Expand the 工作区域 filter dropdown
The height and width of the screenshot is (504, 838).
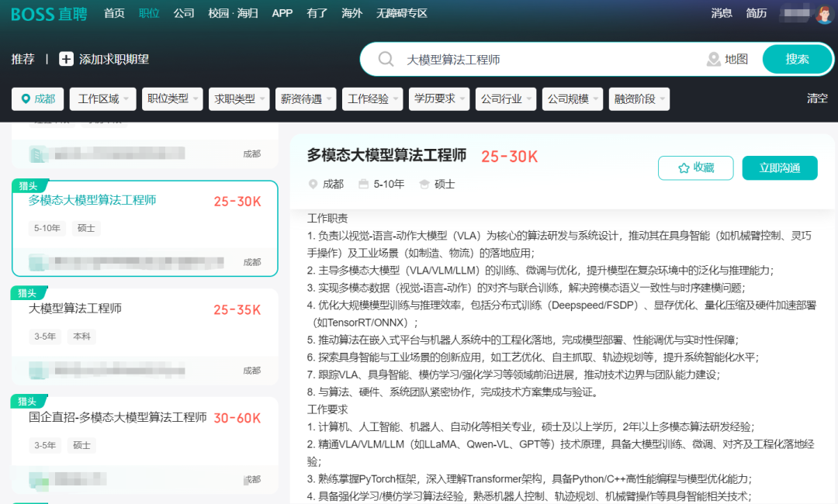point(102,98)
